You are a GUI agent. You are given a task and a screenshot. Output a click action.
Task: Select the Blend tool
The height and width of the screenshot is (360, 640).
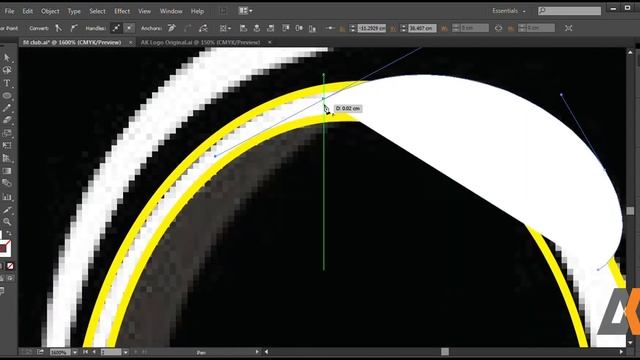pos(7,183)
